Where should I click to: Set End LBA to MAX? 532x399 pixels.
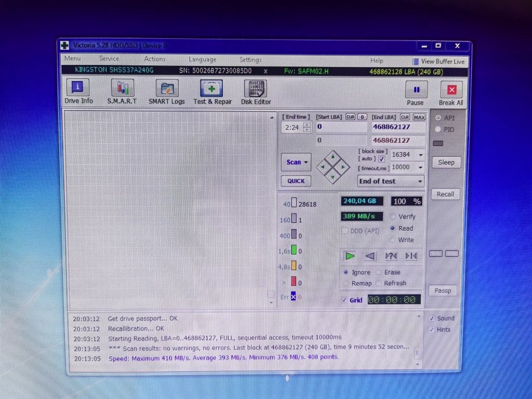(x=419, y=117)
